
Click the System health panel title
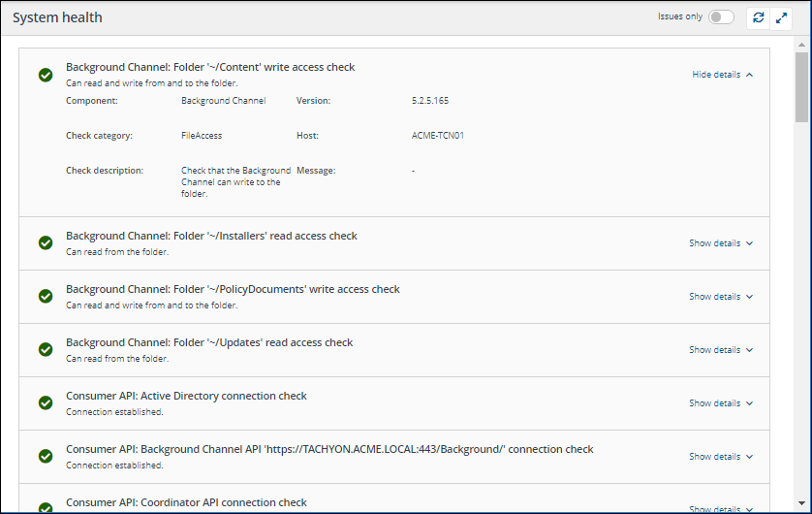[x=57, y=17]
